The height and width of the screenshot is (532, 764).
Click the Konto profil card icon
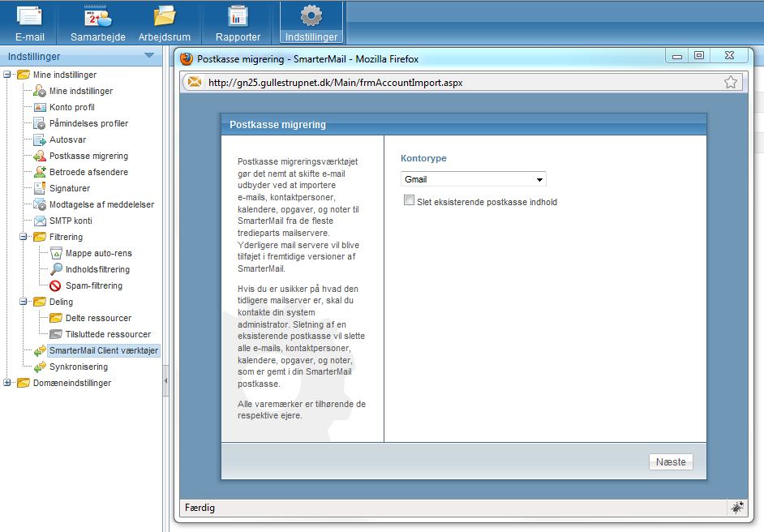40,107
